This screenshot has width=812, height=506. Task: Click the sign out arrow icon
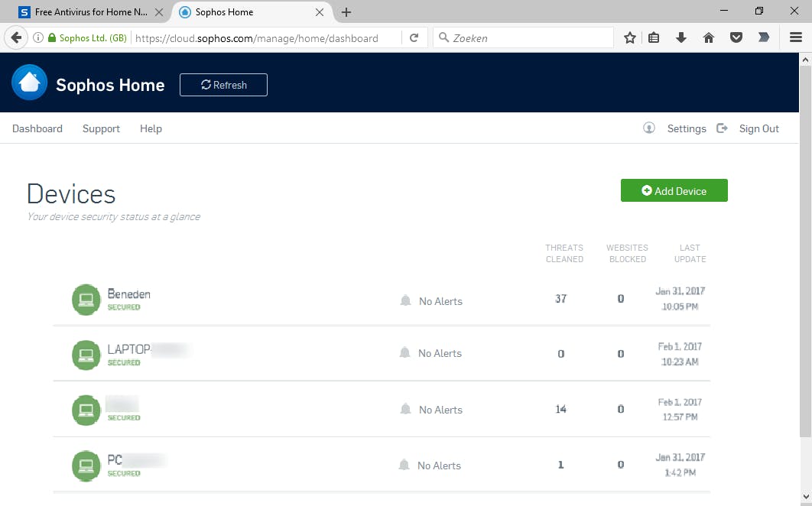[722, 128]
